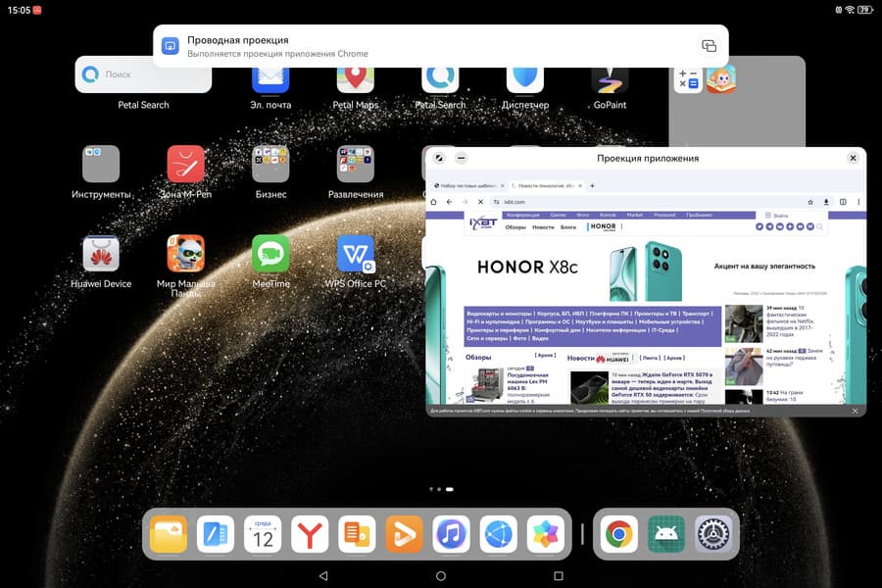Click the search magnifier on the ixbt page
882x588 pixels.
820,226
